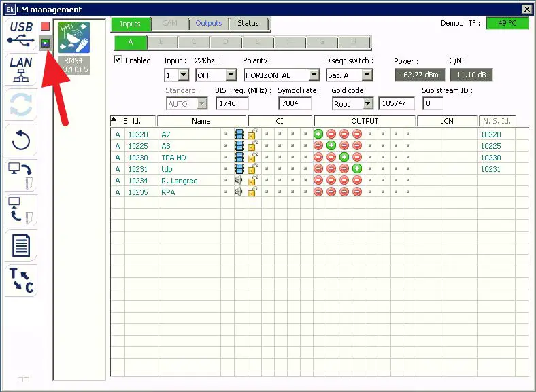The image size is (536, 392).
Task: Click the device-to-PC transfer icon
Action: click(21, 211)
